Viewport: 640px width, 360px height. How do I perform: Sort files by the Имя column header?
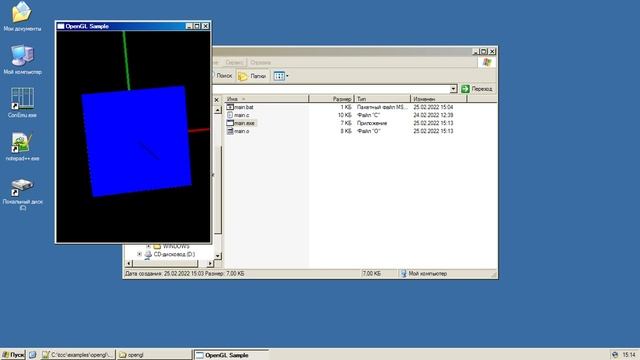[x=267, y=99]
